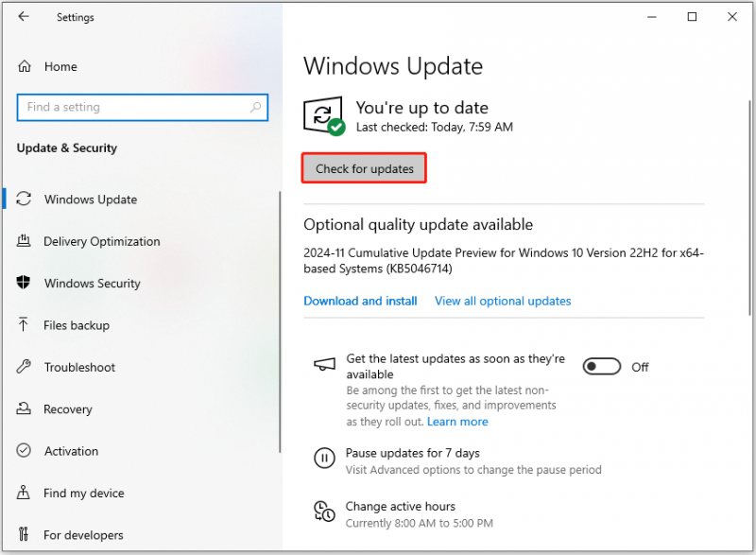
Task: Click the megaphone icon for latest updates
Action: (x=324, y=365)
